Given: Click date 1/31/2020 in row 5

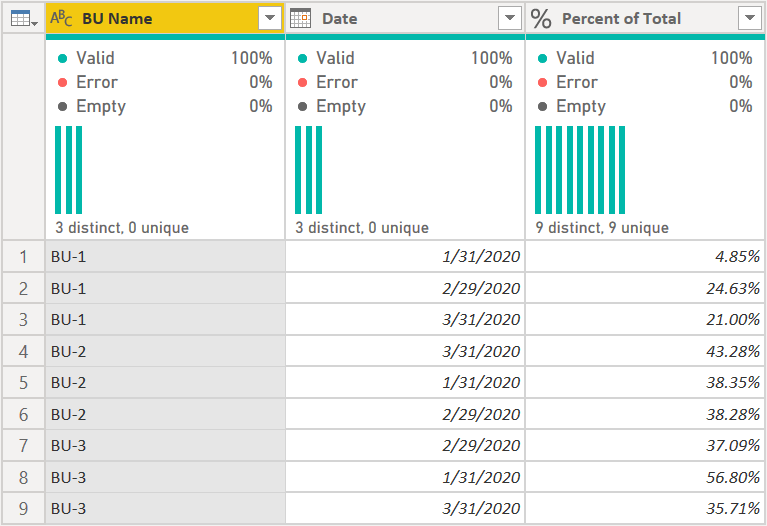Looking at the screenshot, I should 405,382.
